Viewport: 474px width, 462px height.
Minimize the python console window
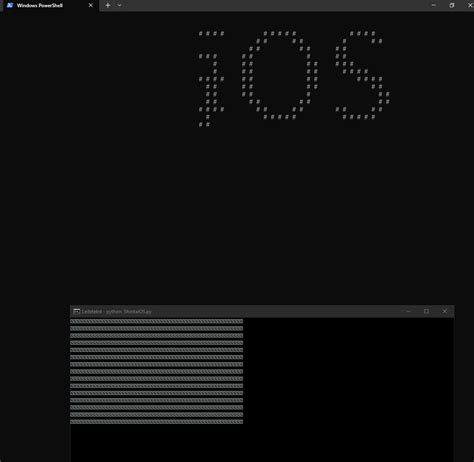tap(408, 311)
